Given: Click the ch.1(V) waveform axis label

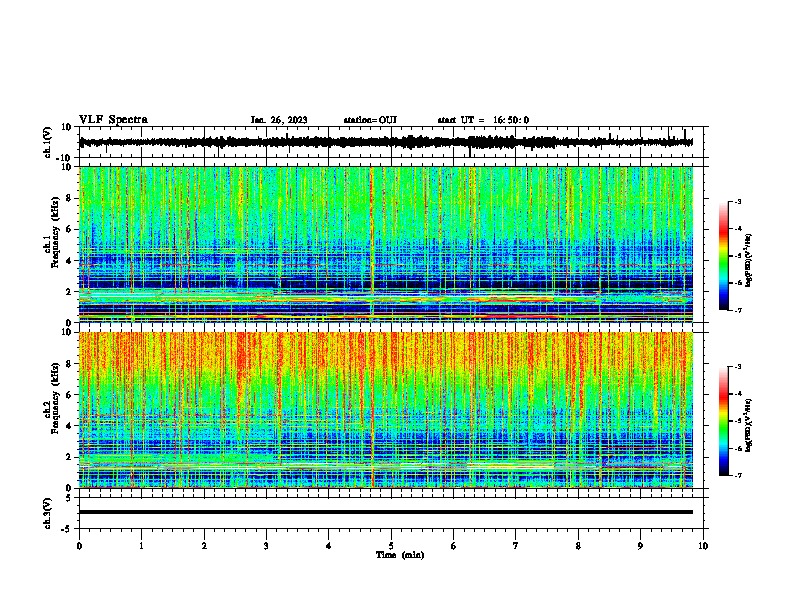Looking at the screenshot, I should (48, 142).
